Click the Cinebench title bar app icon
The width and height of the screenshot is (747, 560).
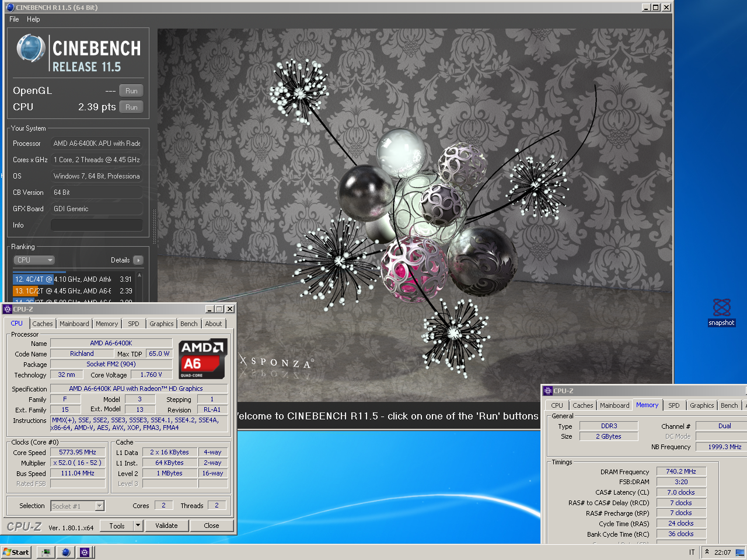[x=9, y=8]
